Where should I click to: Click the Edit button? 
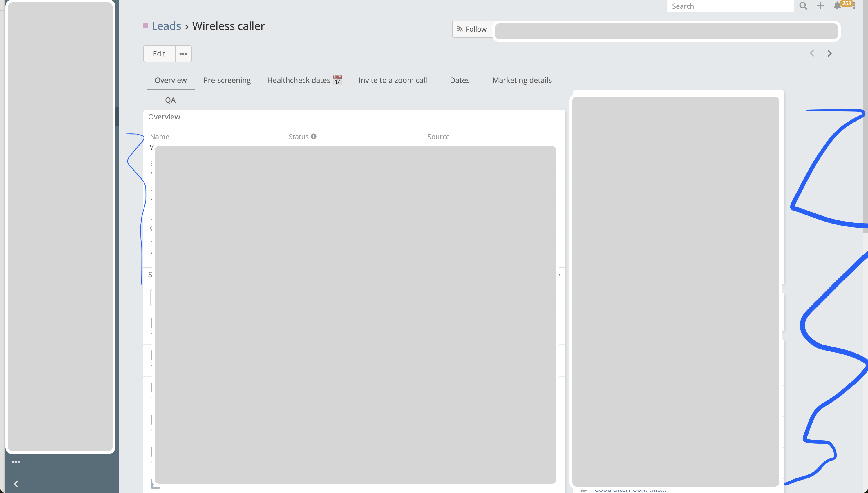(159, 54)
